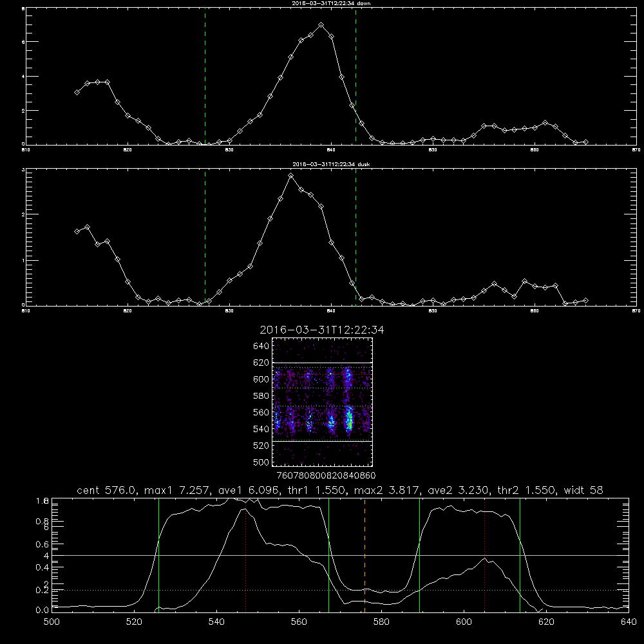Click the '560' label on the spectrogram y-axis
The height and width of the screenshot is (644, 644).
[261, 412]
